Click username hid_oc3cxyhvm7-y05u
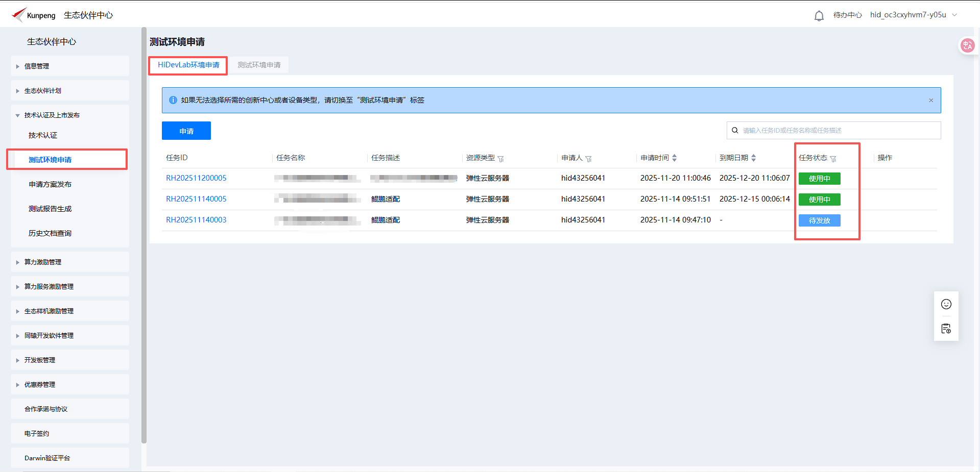980x472 pixels. click(x=908, y=15)
